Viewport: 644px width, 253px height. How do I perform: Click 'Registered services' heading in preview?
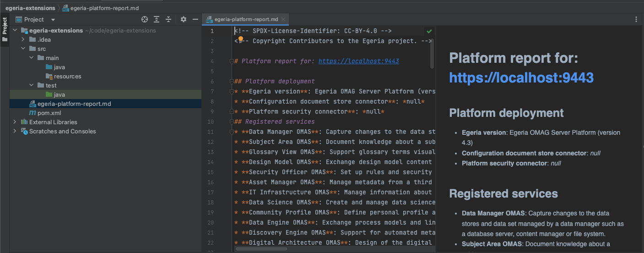[503, 193]
